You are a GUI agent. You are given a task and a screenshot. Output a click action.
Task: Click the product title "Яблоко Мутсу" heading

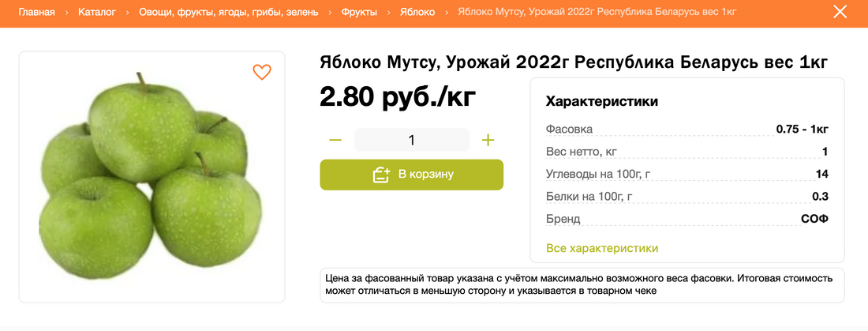point(574,62)
